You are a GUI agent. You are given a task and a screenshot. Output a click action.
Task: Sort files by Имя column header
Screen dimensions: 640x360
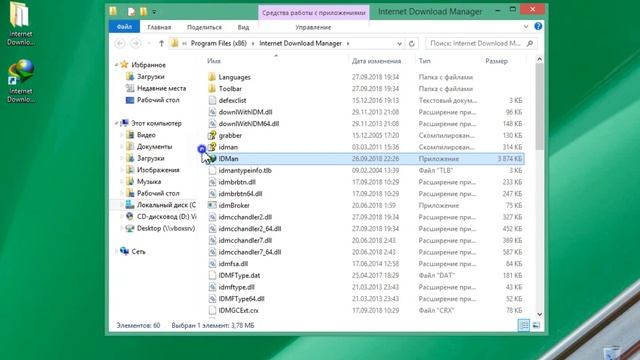pyautogui.click(x=213, y=61)
